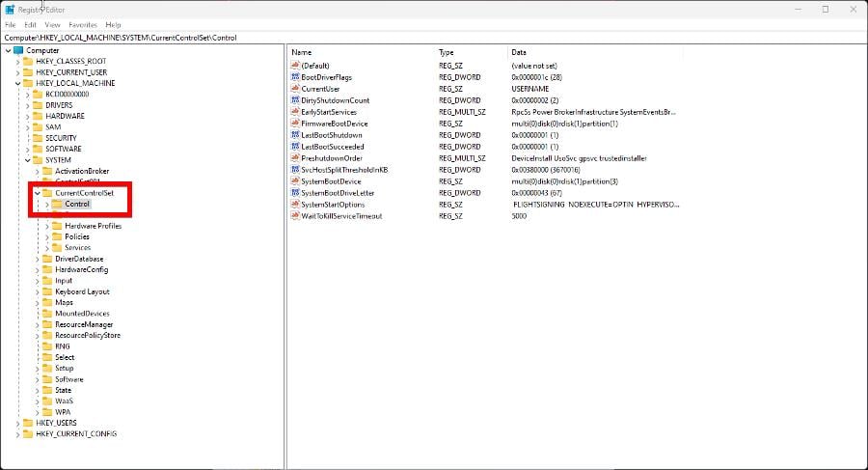Select the MountedDevices key
Image resolution: width=868 pixels, height=470 pixels.
click(x=82, y=314)
